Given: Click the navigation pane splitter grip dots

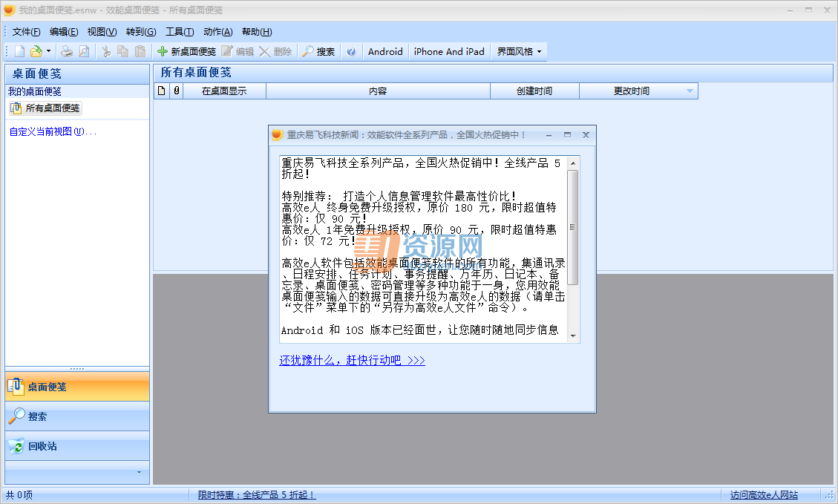Looking at the screenshot, I should pos(77,369).
